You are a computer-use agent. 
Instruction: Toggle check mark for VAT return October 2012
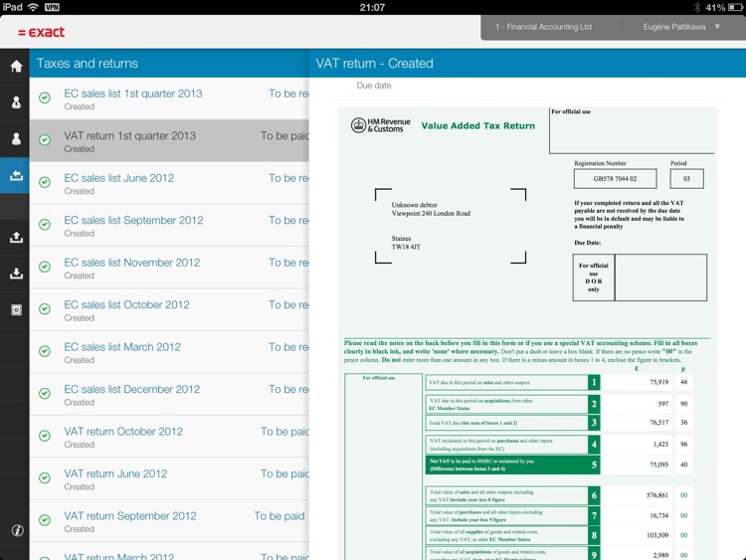(45, 436)
